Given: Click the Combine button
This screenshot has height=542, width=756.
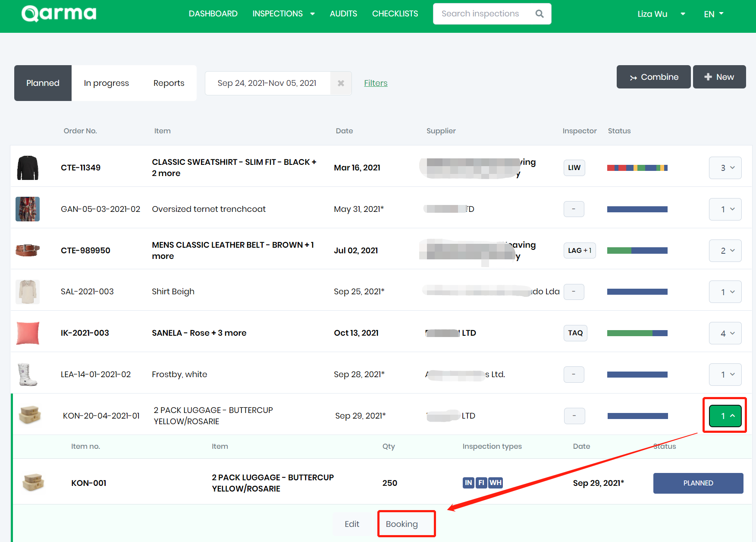Looking at the screenshot, I should tap(653, 77).
